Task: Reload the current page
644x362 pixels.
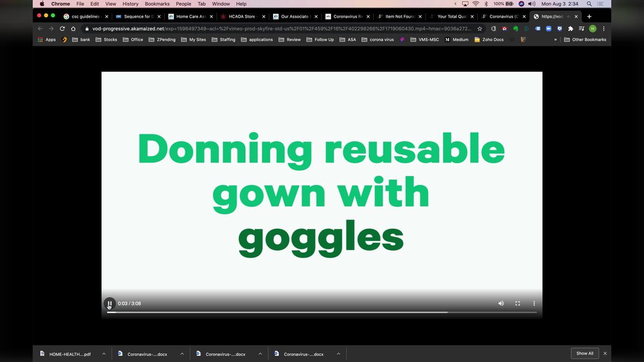Action: click(x=62, y=28)
